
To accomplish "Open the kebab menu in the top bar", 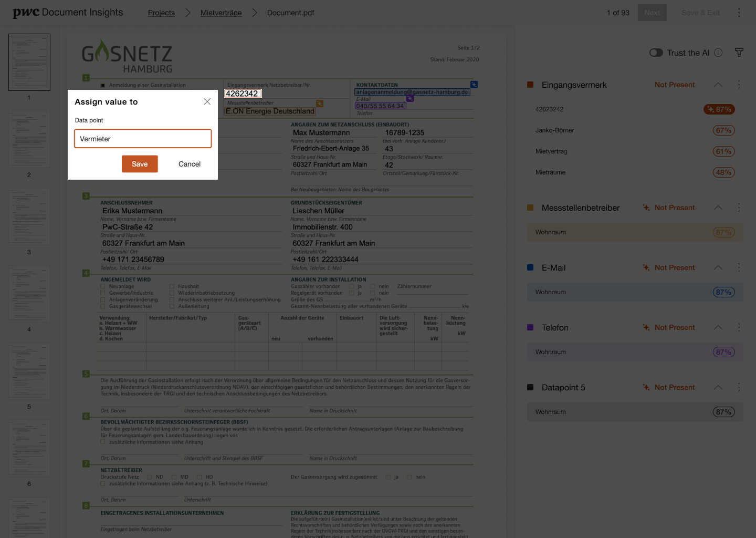I will [x=739, y=13].
